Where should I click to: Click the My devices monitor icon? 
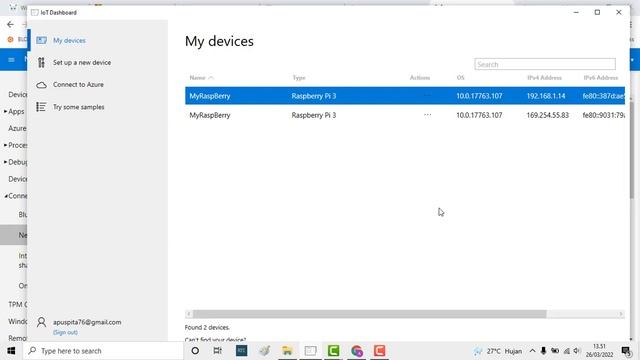coord(41,40)
